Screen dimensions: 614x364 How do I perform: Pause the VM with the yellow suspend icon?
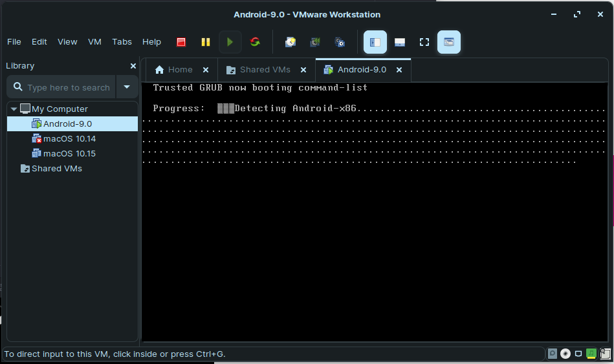205,42
